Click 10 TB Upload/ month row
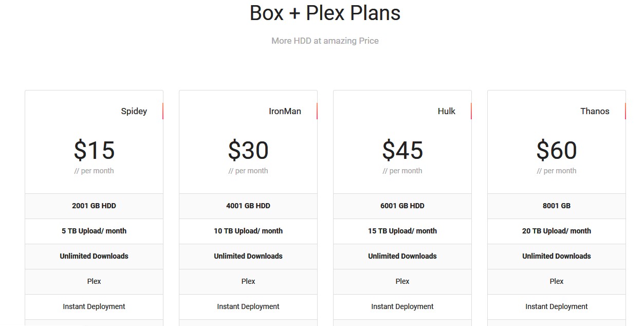This screenshot has height=326, width=644. pyautogui.click(x=248, y=231)
